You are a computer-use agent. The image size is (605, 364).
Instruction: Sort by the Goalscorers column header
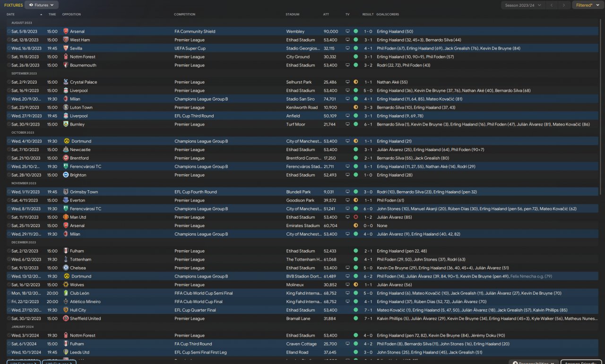click(x=387, y=14)
